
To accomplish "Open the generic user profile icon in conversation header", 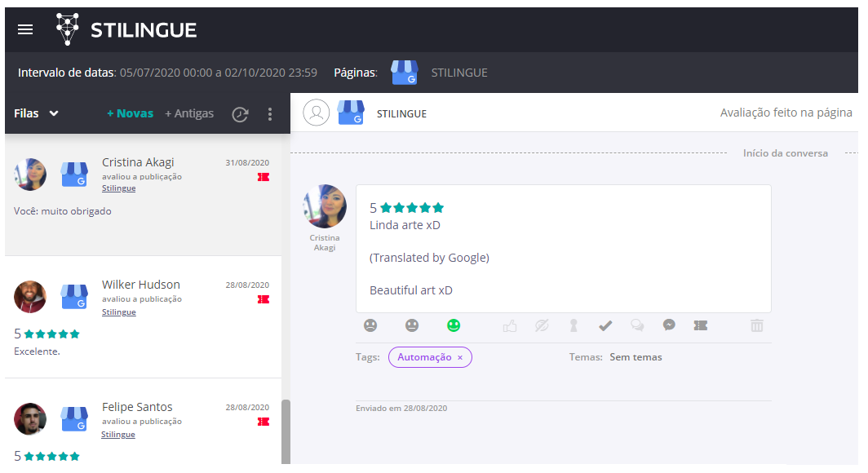I will click(316, 113).
